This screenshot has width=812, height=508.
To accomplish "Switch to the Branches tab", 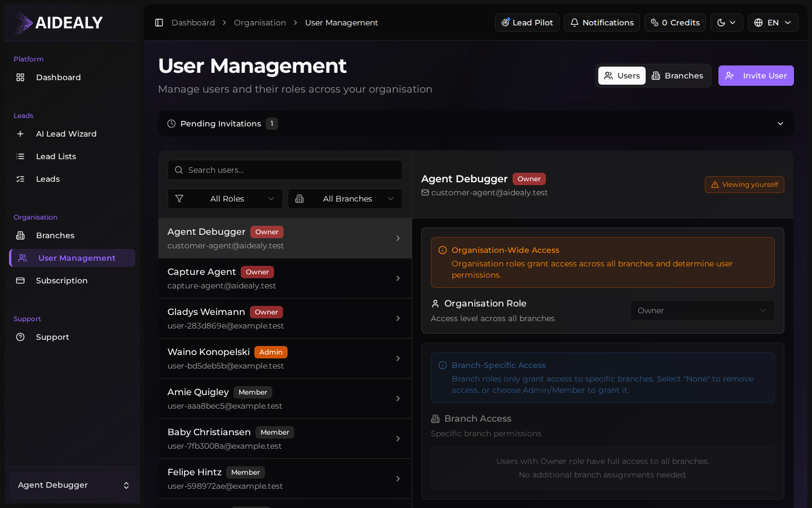I will coord(677,76).
